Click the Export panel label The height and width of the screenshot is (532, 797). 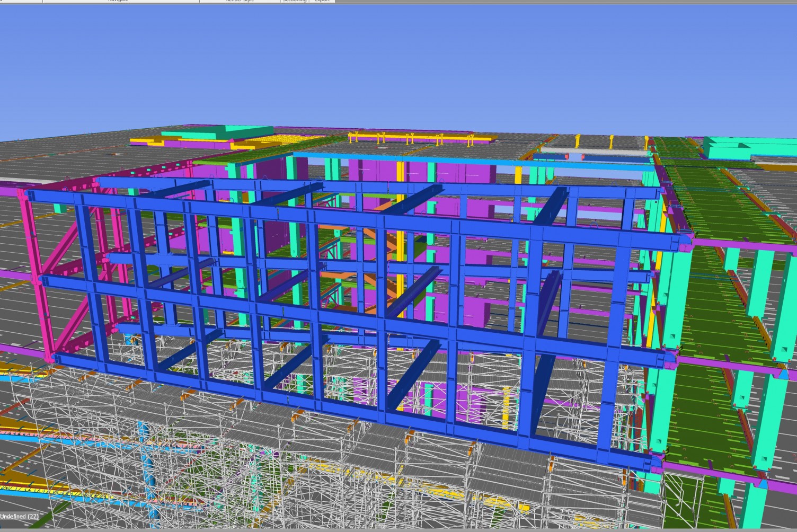coord(322,1)
